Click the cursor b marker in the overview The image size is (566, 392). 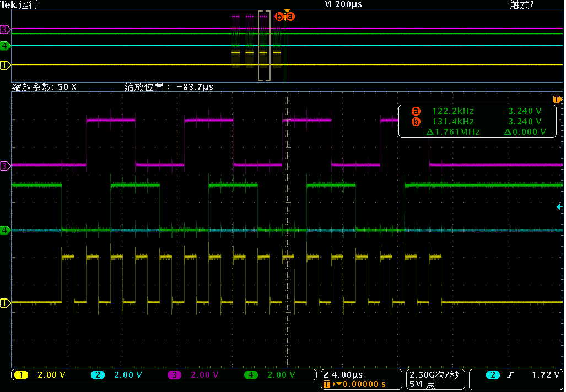[280, 17]
